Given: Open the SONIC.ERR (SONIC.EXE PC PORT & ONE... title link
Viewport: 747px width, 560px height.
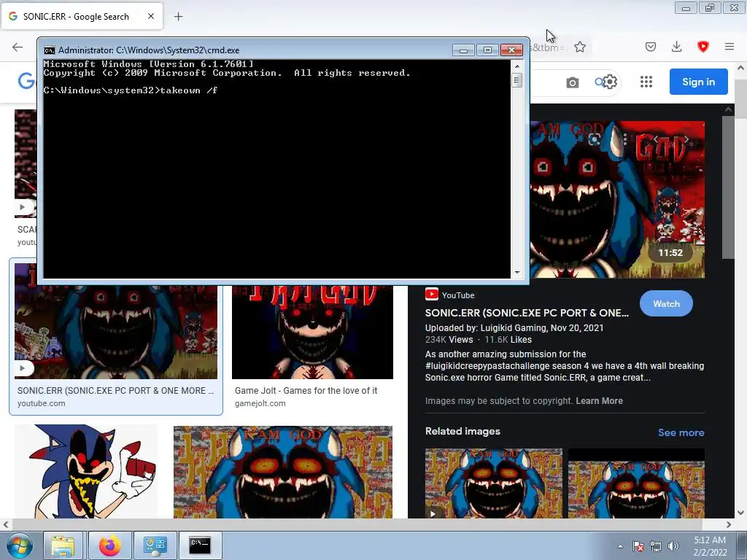Looking at the screenshot, I should coord(527,313).
